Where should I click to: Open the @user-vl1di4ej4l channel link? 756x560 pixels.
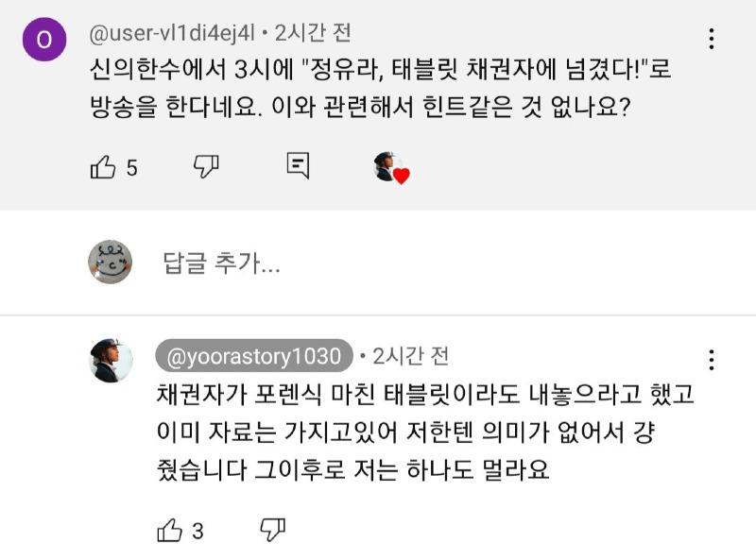172,33
